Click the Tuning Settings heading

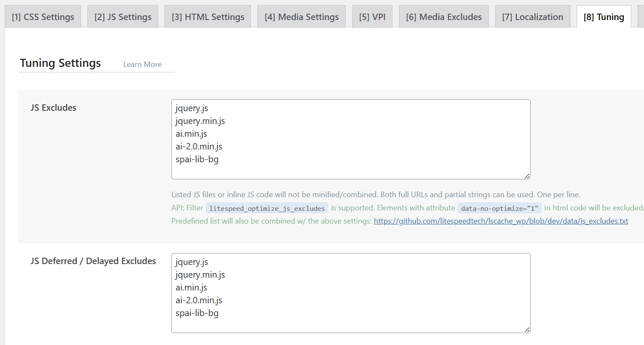61,63
